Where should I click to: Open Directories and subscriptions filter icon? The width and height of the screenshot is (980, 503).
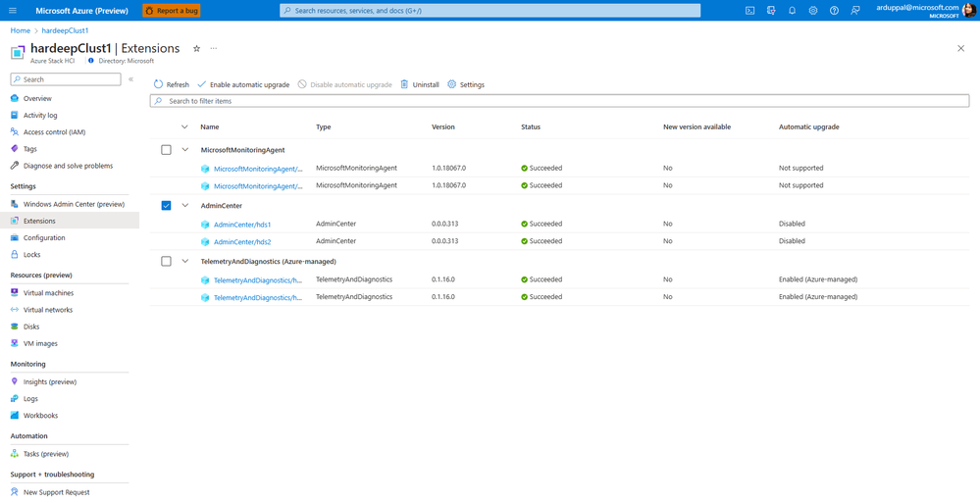point(771,11)
